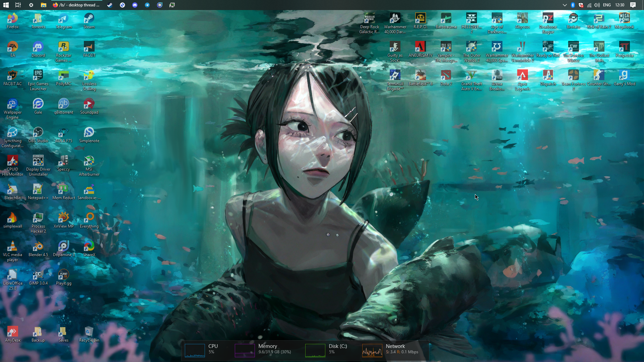Screen dimensions: 644x362
Task: Open Task View from the taskbar
Action: pos(18,5)
